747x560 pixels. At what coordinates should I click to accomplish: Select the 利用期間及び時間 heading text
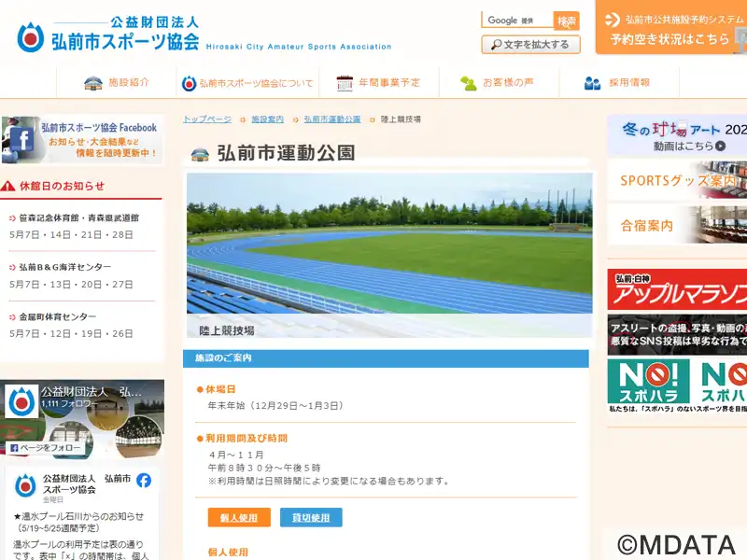pyautogui.click(x=247, y=438)
